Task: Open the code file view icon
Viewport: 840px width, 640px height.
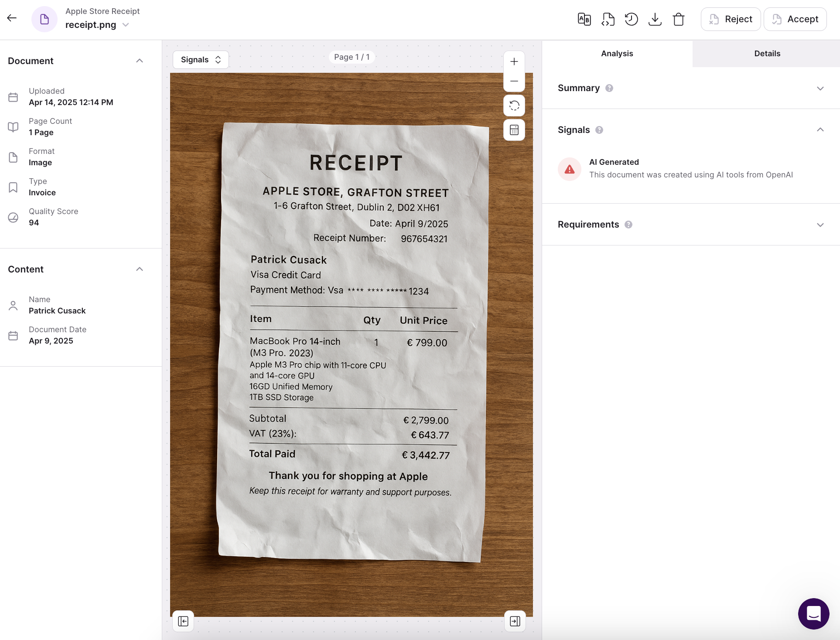Action: [x=608, y=19]
